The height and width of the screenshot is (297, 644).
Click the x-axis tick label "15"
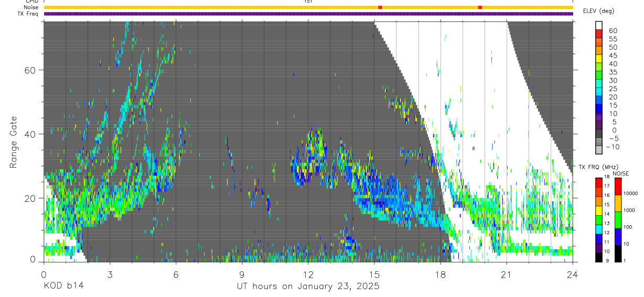[374, 273]
